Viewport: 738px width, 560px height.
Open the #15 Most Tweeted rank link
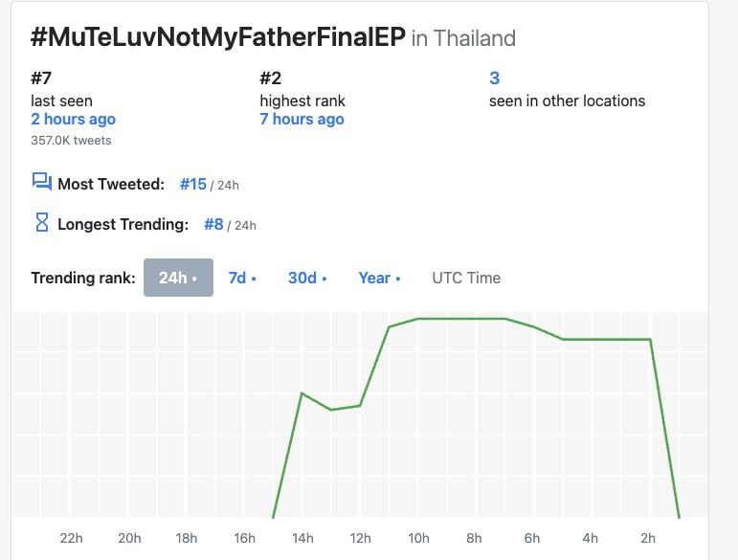pyautogui.click(x=193, y=184)
